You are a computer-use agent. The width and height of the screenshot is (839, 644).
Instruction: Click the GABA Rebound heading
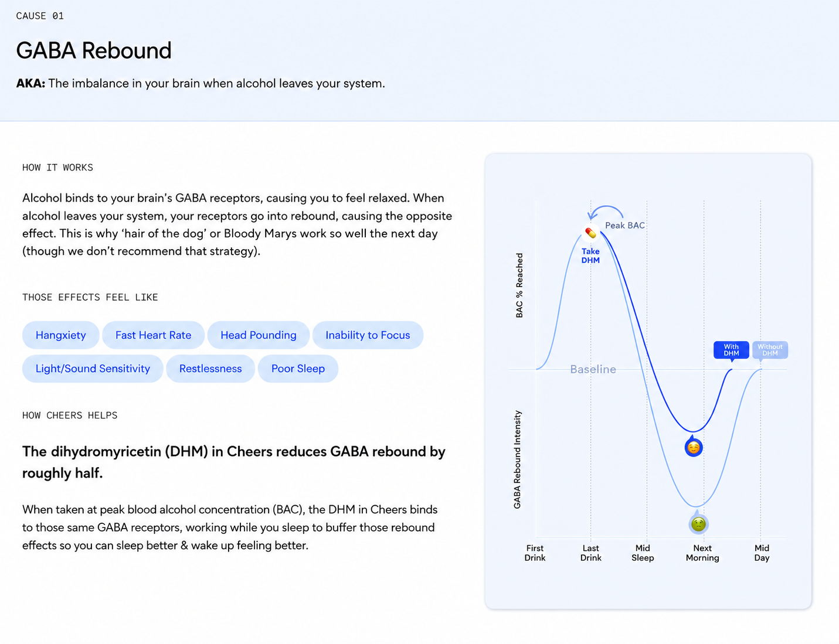(x=94, y=50)
